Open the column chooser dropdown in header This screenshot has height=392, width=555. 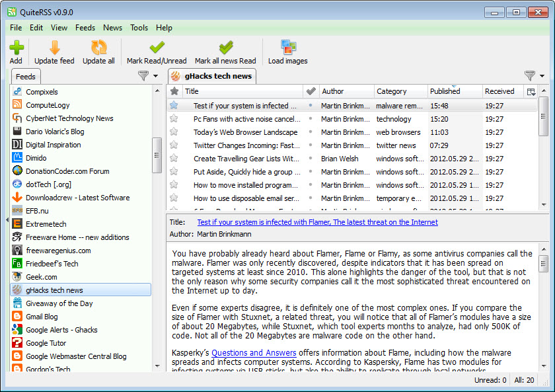coord(531,92)
